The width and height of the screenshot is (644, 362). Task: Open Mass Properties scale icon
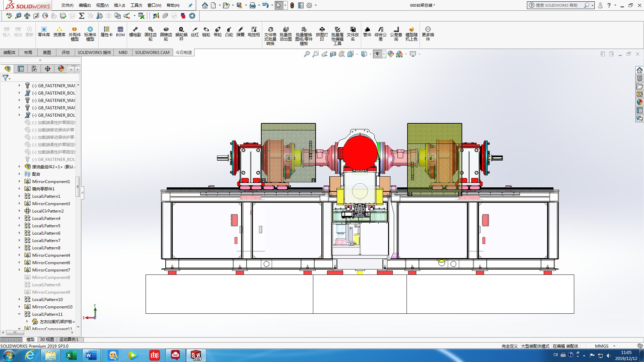pyautogui.click(x=27, y=15)
